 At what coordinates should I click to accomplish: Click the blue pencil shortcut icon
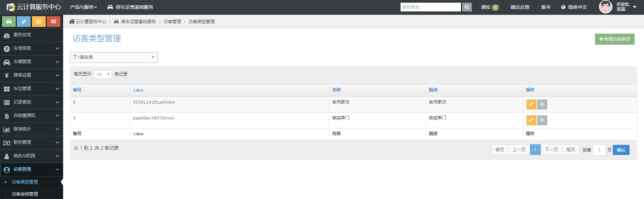24,22
